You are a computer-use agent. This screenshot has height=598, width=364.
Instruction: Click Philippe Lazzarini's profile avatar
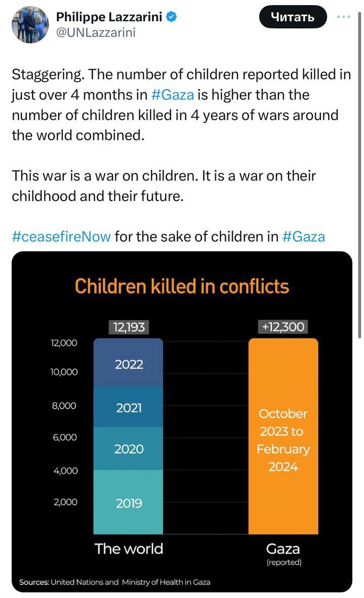pos(28,24)
